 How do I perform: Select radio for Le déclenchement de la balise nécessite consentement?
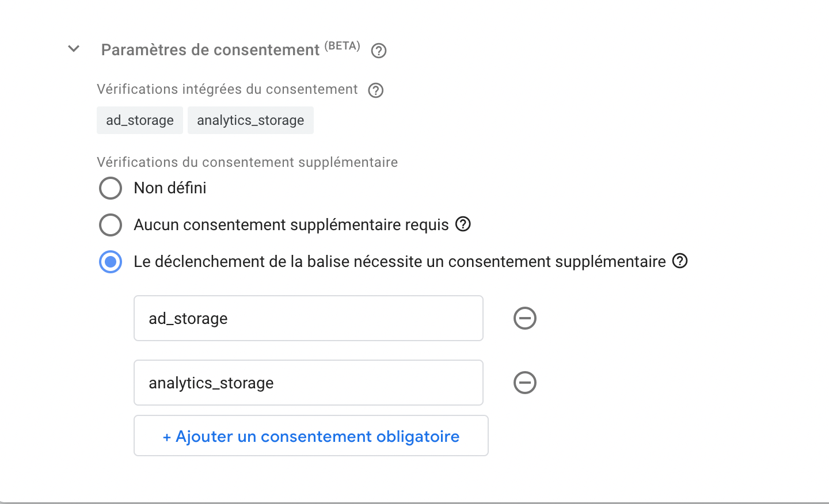[111, 262]
